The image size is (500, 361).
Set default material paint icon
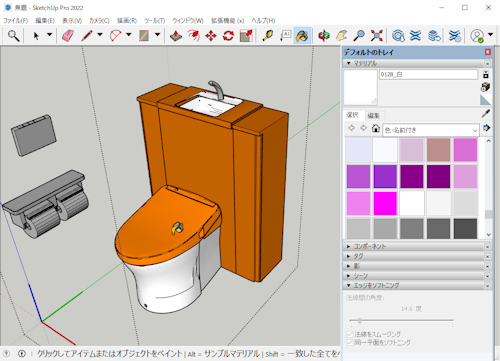[x=486, y=99]
